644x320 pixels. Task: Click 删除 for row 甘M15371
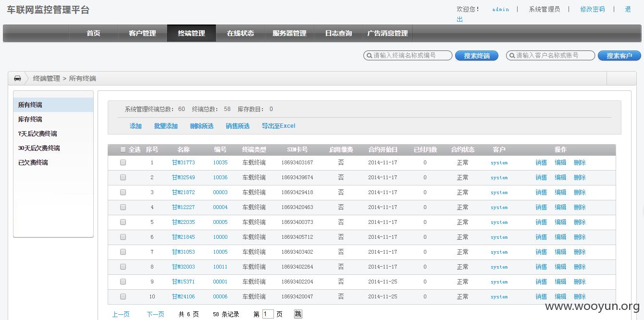tap(580, 282)
